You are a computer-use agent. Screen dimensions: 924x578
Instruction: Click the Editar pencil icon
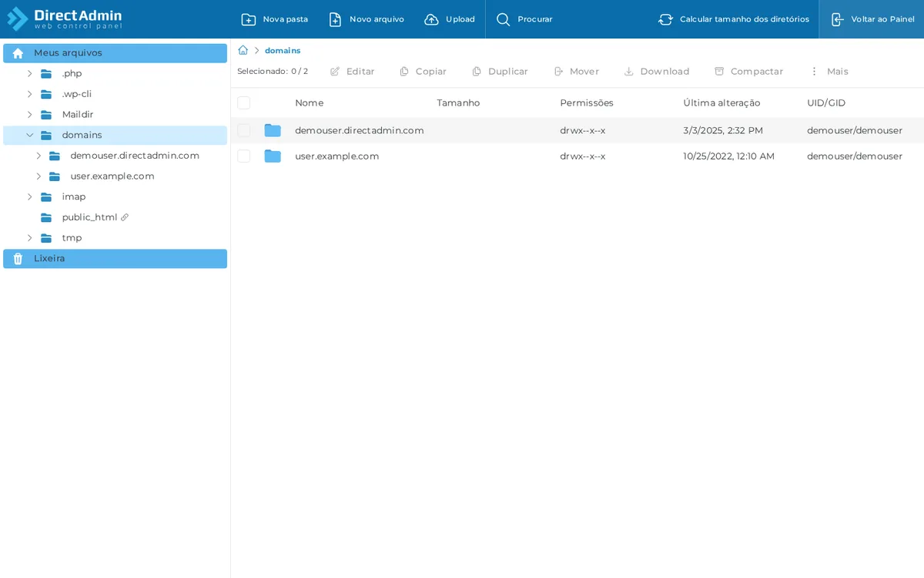pyautogui.click(x=335, y=71)
